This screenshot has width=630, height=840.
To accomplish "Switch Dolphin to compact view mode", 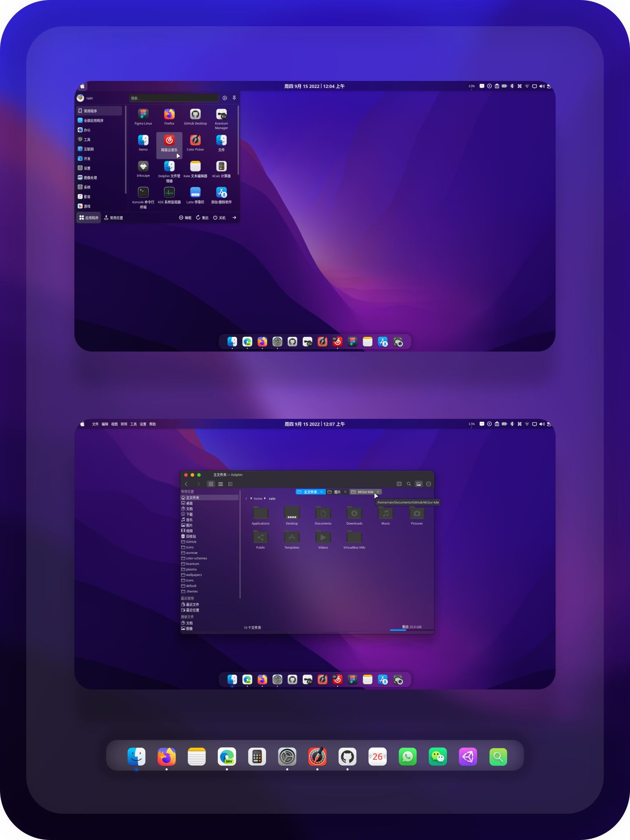I will click(x=220, y=484).
